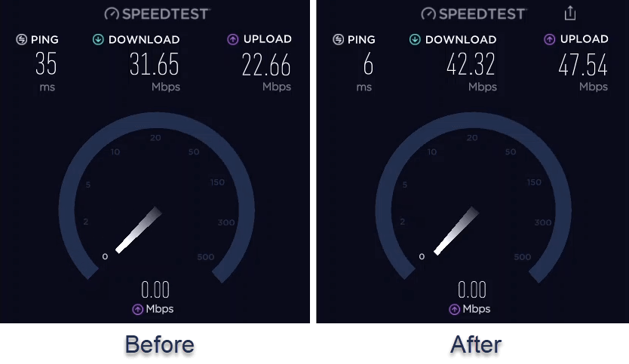The image size is (629, 364).
Task: Click the 0.00 reading under After gauge
Action: coord(472,289)
